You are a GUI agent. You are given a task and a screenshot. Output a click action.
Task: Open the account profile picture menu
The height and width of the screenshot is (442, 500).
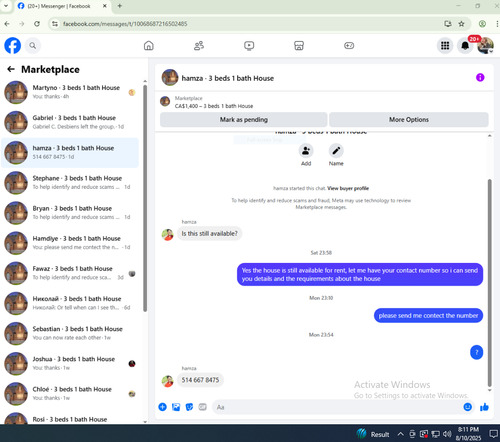pyautogui.click(x=485, y=45)
